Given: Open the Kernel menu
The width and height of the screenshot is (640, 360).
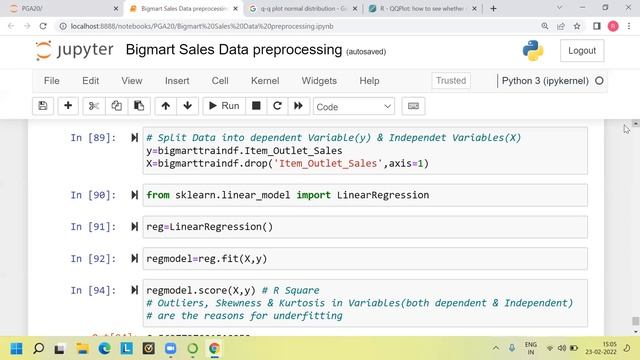Looking at the screenshot, I should click(x=265, y=81).
